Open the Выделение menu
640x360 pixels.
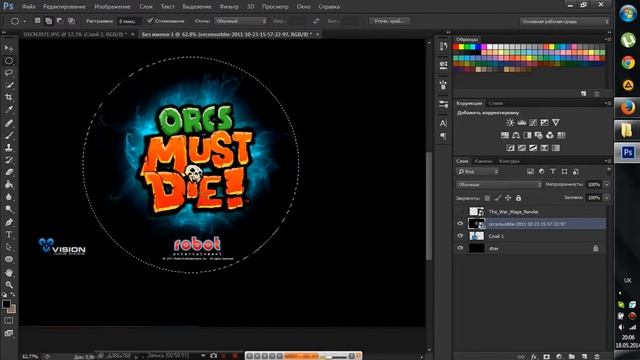pos(197,7)
